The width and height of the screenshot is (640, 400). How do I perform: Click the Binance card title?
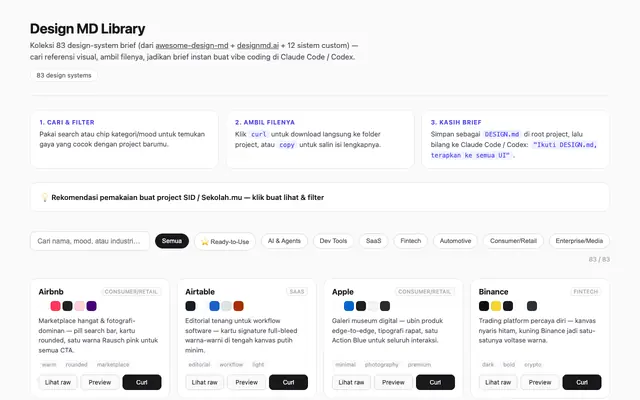point(493,292)
